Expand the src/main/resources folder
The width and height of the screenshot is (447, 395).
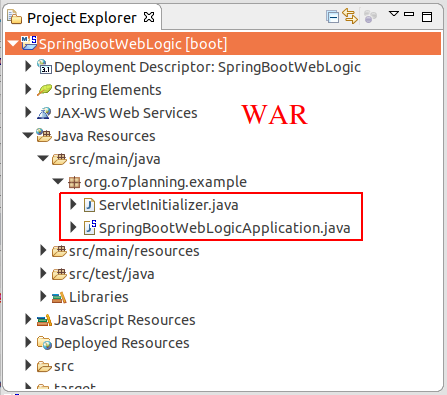[x=43, y=251]
